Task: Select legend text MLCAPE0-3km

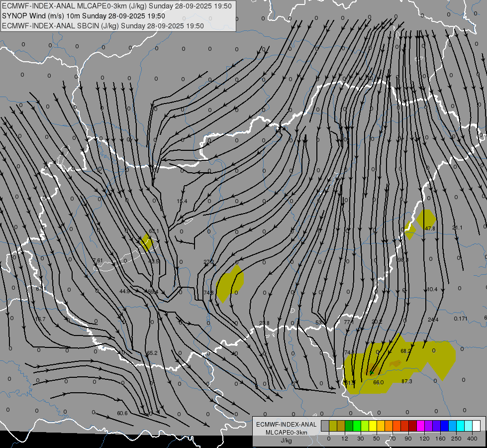Action: tap(286, 433)
